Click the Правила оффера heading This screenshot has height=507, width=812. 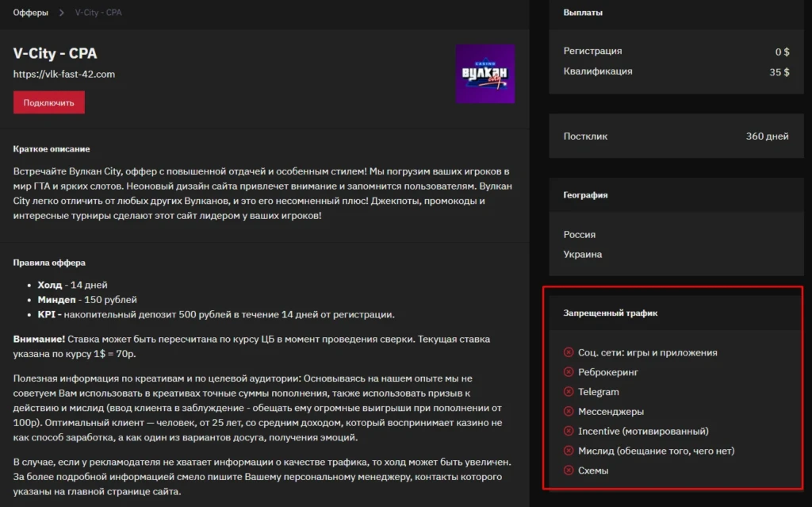point(49,263)
